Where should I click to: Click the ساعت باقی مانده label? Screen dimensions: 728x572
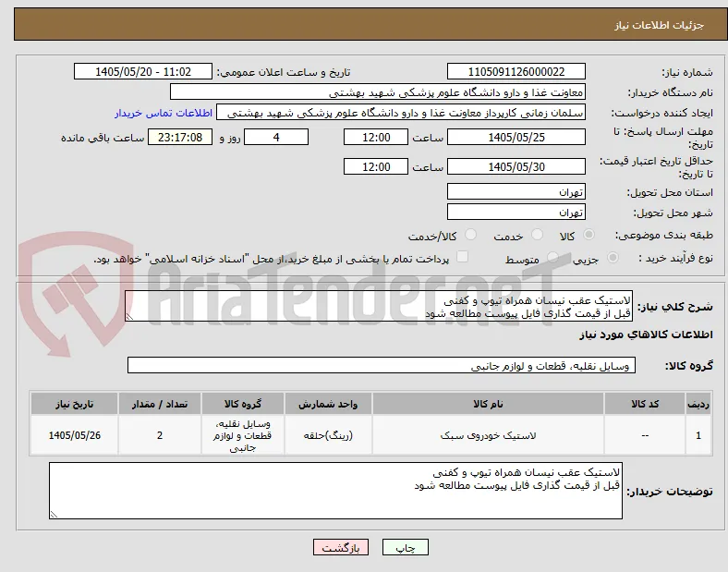[103, 138]
